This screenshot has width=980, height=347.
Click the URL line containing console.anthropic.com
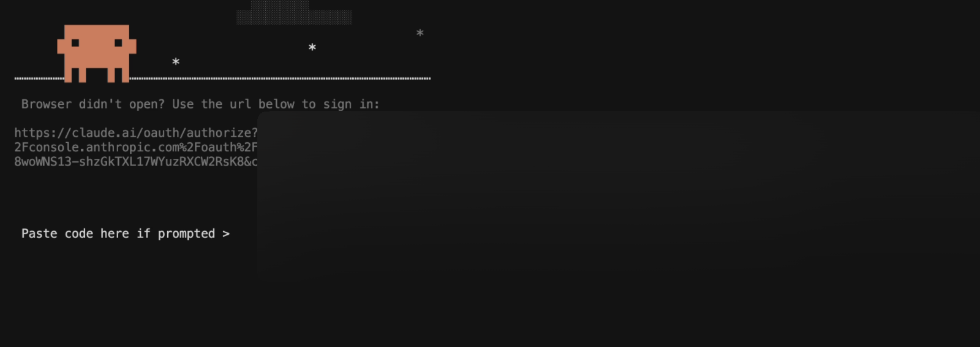click(x=136, y=147)
